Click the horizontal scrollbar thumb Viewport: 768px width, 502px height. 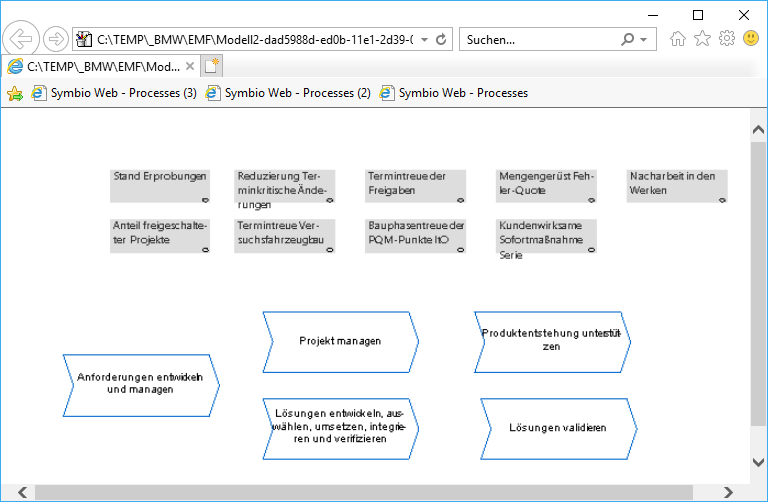pyautogui.click(x=364, y=492)
